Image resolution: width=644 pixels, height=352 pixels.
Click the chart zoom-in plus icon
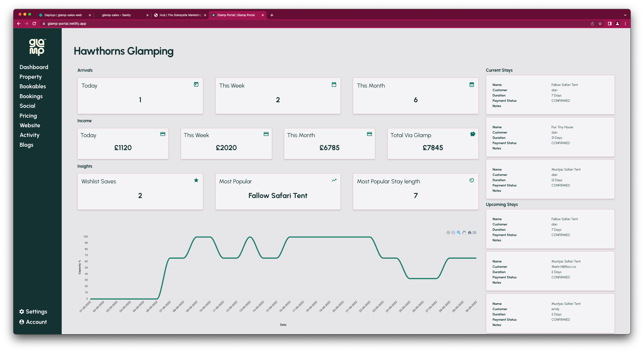pyautogui.click(x=448, y=232)
